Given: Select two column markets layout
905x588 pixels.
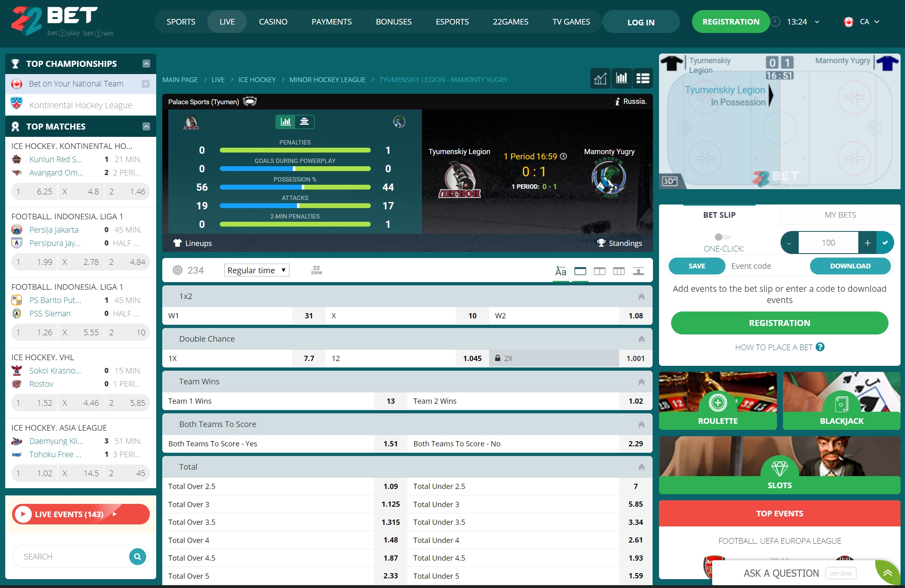Looking at the screenshot, I should pyautogui.click(x=599, y=271).
